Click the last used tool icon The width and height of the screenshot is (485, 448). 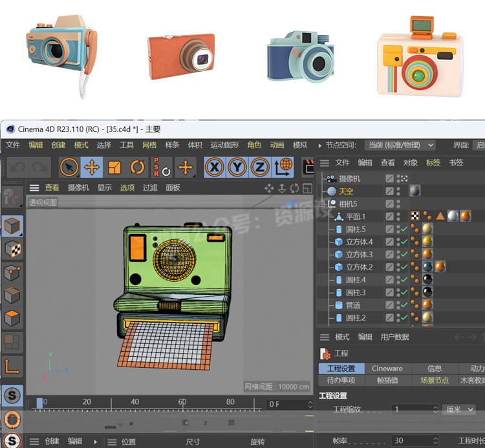(x=186, y=167)
